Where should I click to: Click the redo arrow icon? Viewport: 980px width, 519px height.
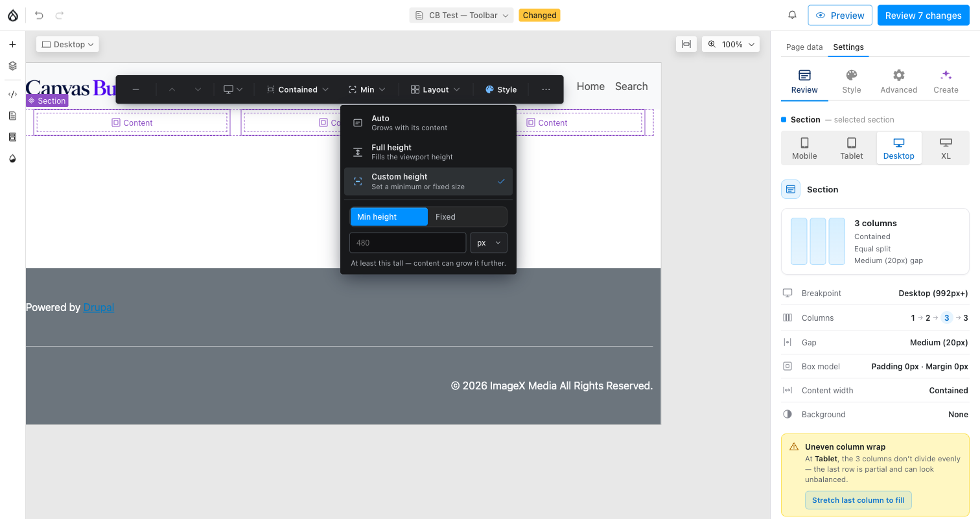60,15
